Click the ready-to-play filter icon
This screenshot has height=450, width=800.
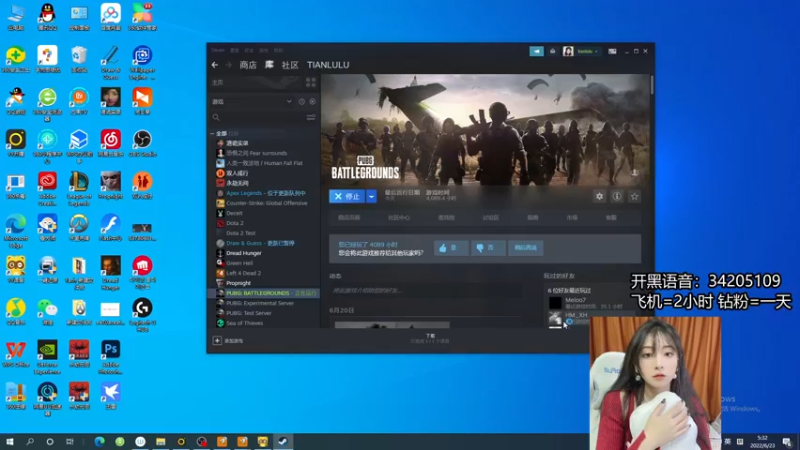312,102
